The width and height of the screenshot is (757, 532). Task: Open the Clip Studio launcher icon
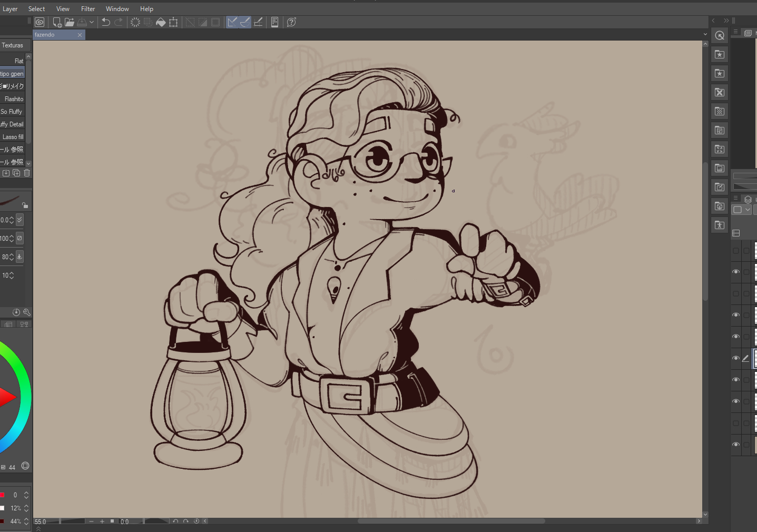click(x=40, y=22)
